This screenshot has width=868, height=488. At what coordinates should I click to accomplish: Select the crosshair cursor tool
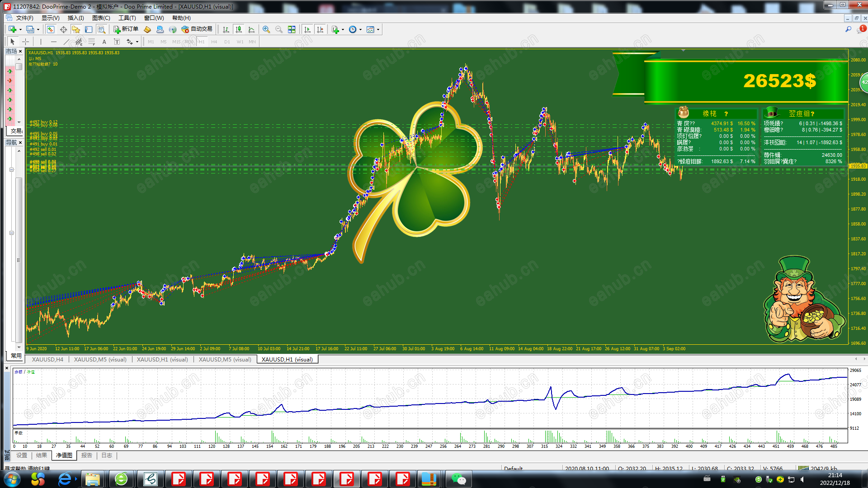[x=26, y=42]
